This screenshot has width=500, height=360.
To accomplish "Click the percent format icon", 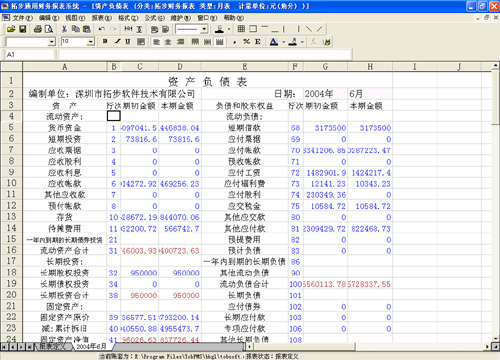I will click(x=246, y=42).
